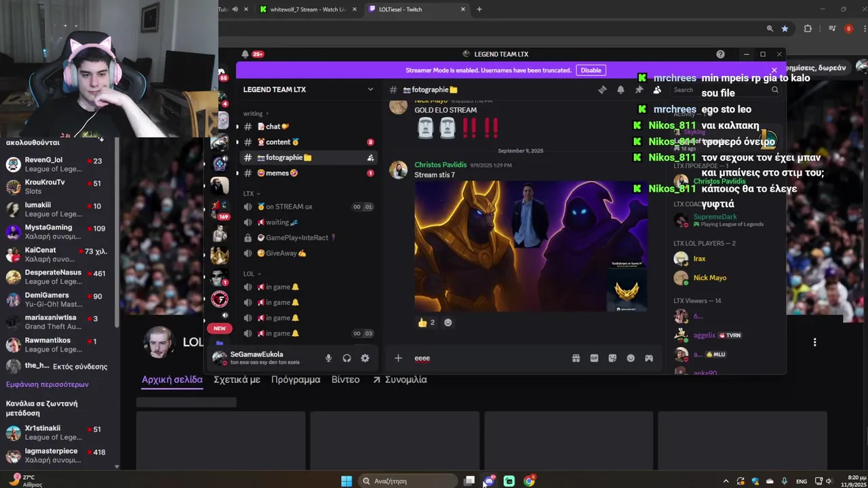Screen dimensions: 868x488
Task: Open Discord help question mark icon
Action: [x=720, y=54]
